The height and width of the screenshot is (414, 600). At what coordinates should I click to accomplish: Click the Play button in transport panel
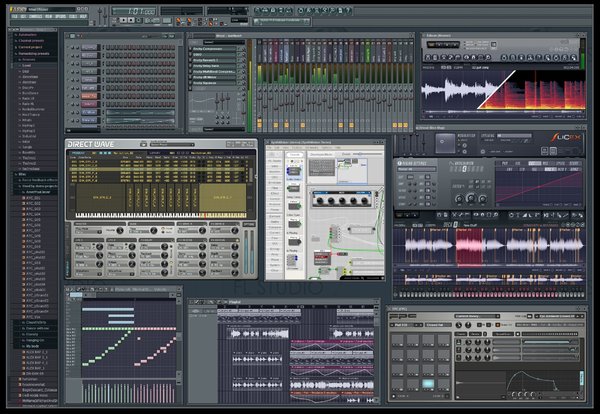(x=123, y=20)
